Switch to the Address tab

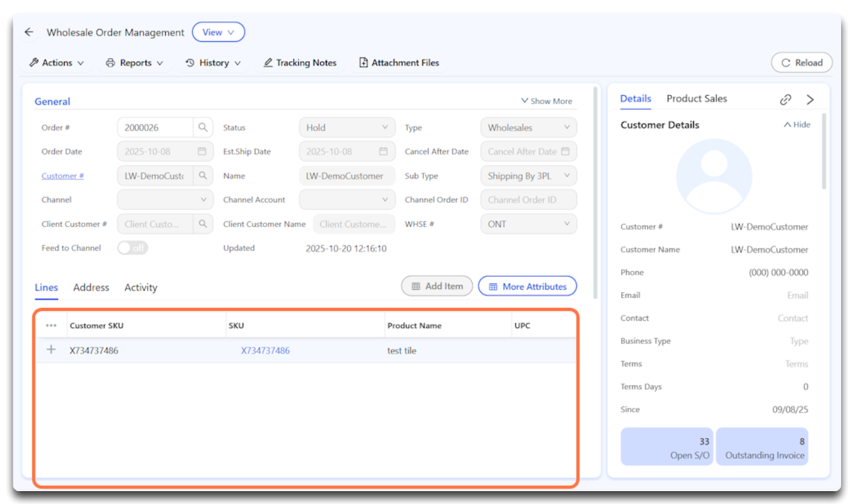[x=91, y=288]
